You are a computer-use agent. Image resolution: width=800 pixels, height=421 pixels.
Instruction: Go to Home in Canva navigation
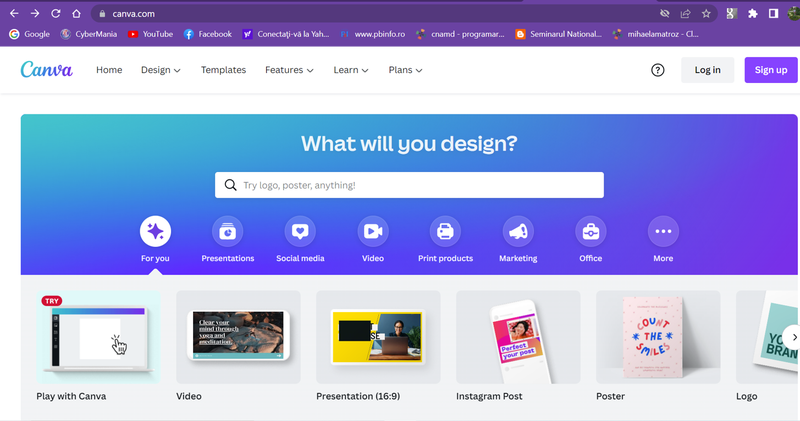click(x=109, y=70)
